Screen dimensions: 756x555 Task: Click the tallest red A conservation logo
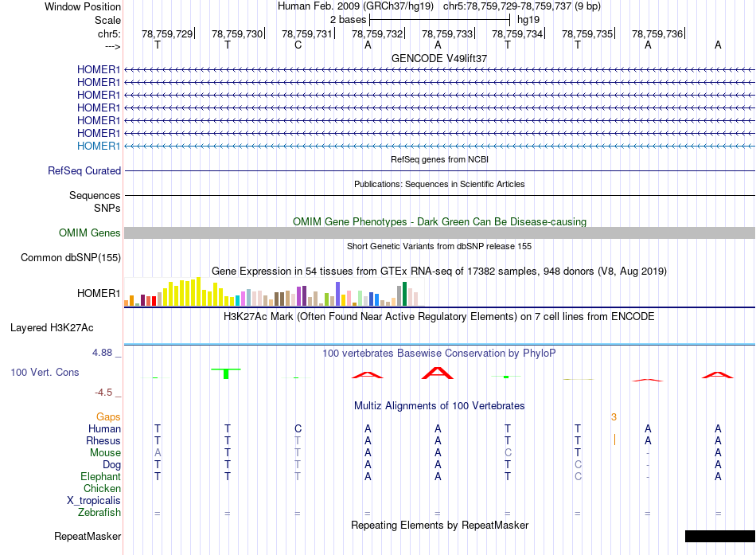tap(437, 372)
